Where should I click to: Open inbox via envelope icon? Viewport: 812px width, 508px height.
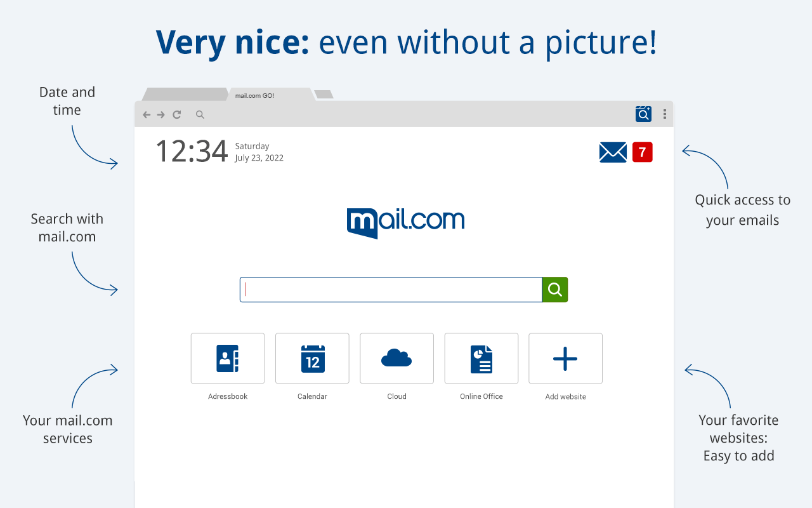[x=613, y=152]
